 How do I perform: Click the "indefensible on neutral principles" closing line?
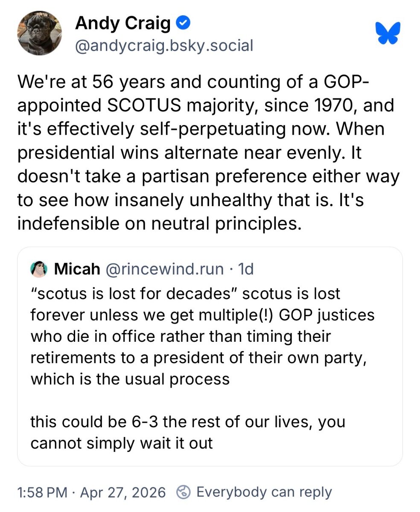coord(156,224)
